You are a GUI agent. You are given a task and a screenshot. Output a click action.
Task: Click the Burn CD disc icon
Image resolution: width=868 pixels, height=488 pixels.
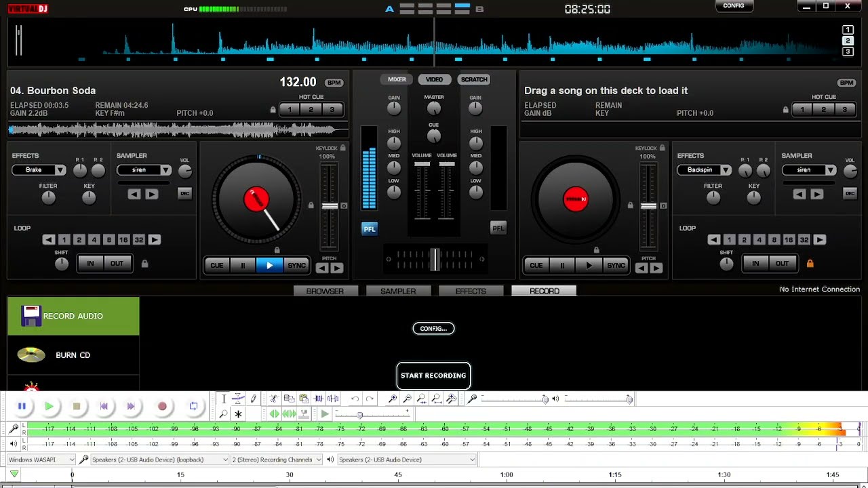point(31,354)
